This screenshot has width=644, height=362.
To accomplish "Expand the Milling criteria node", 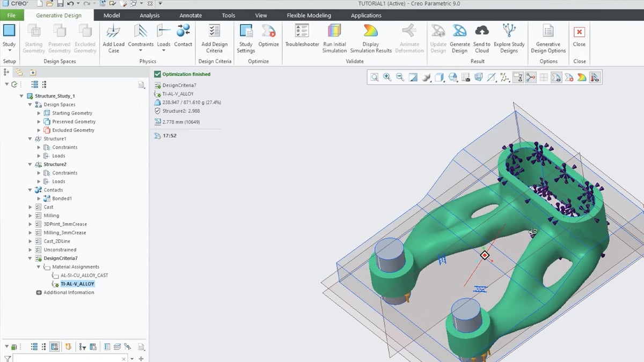I will coord(30,216).
